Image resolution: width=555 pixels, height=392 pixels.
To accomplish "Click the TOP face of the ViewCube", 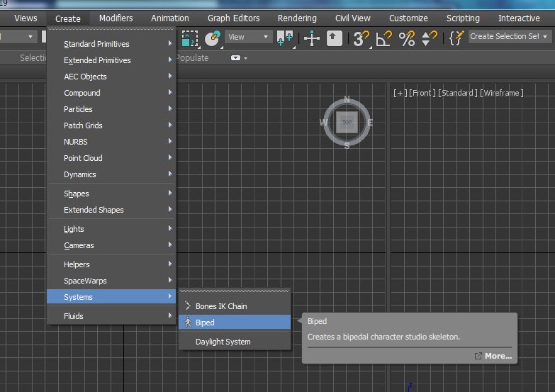I will (x=347, y=122).
